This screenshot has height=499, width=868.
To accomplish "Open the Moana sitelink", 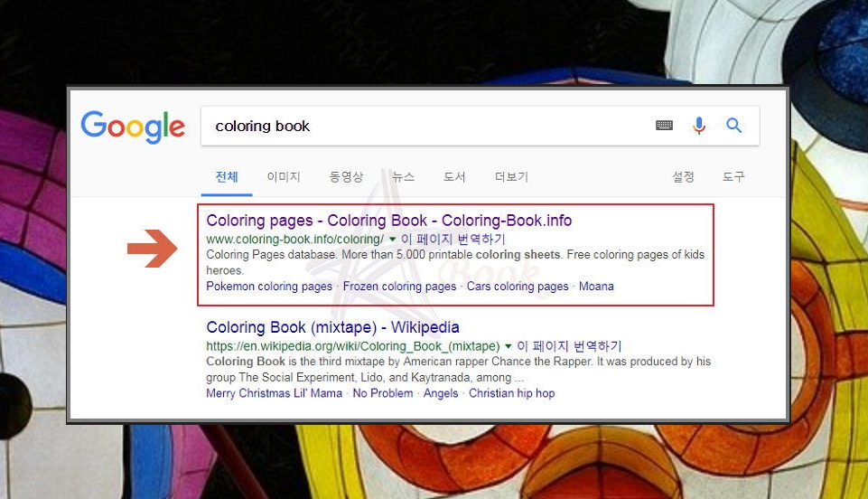I will (x=596, y=287).
